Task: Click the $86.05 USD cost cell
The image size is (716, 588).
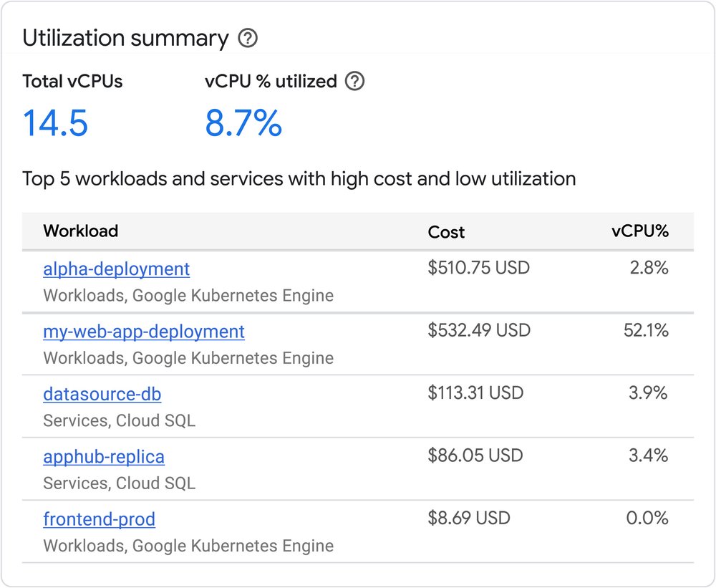Action: click(475, 456)
